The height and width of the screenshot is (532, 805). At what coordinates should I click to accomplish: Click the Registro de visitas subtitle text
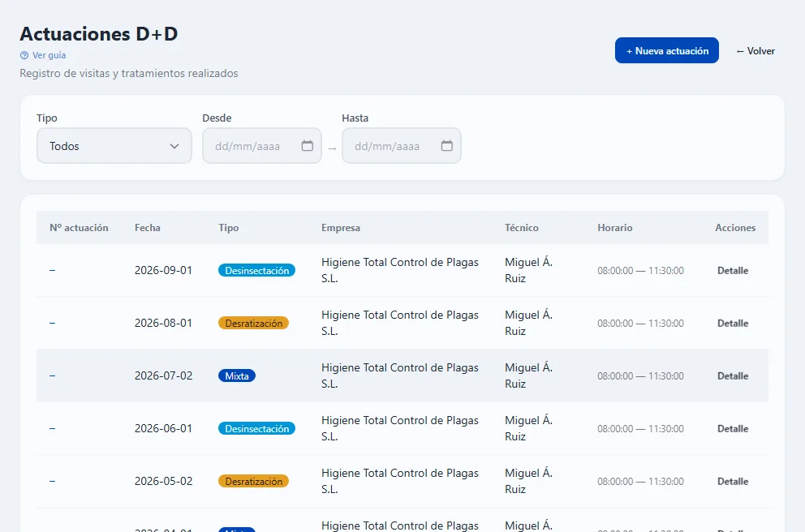[129, 73]
